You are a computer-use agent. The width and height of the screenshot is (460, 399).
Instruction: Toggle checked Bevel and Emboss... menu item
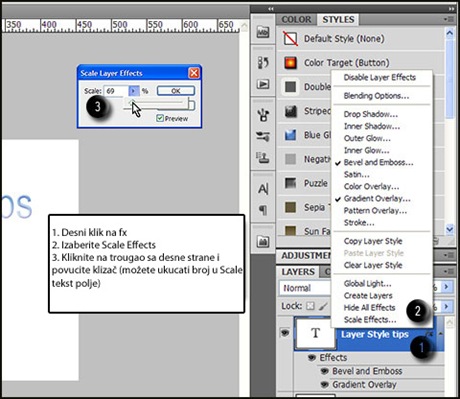click(378, 162)
